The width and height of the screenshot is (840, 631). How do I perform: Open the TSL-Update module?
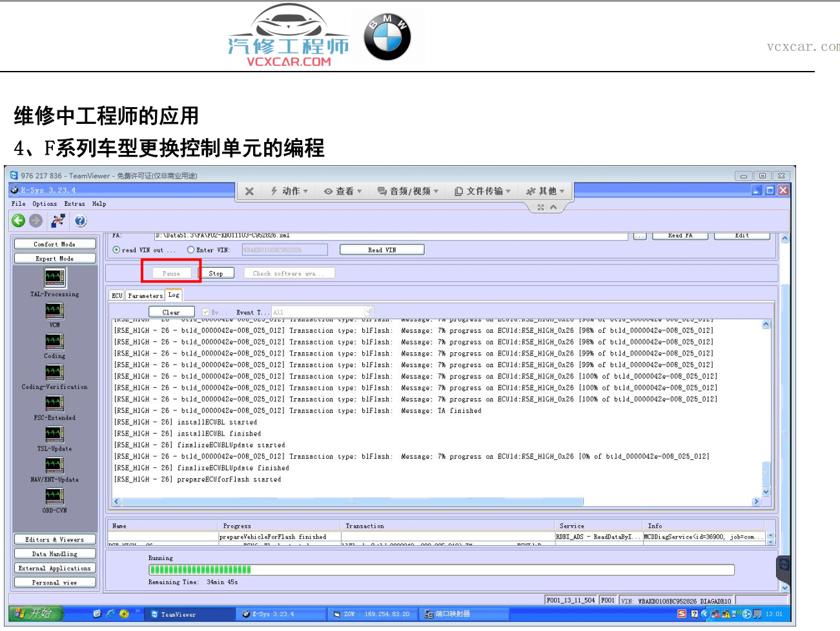pos(54,434)
